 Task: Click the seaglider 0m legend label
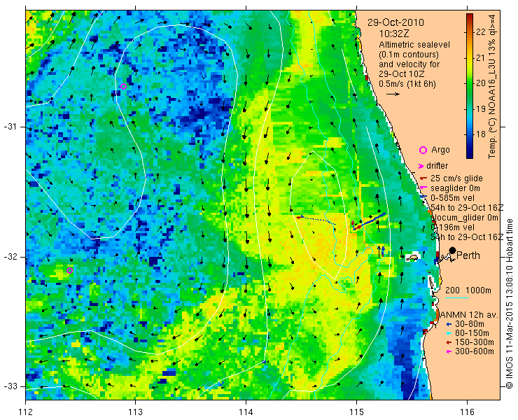455,188
